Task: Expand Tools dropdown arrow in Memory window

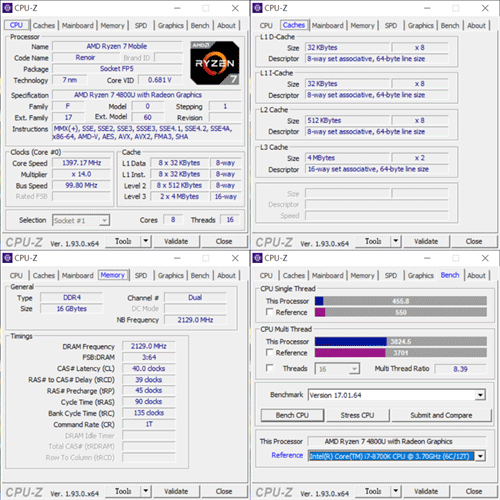Action: coord(146,491)
